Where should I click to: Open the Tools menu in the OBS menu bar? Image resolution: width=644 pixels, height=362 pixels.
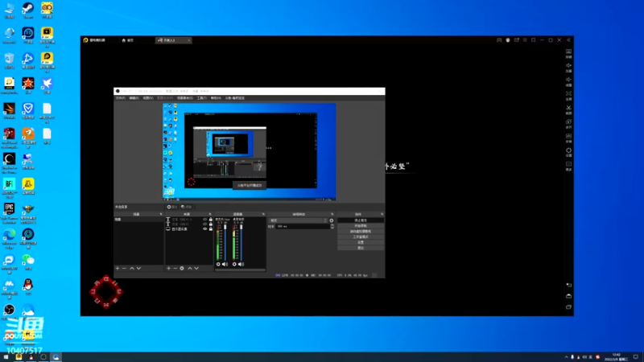[x=202, y=98]
